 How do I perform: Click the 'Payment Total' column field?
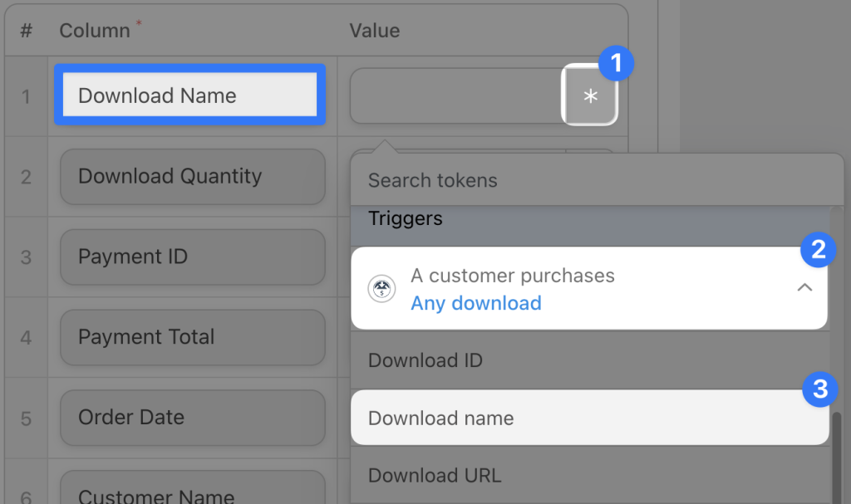point(192,337)
